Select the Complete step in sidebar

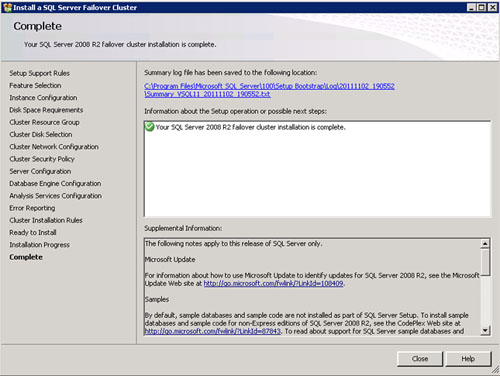pyautogui.click(x=26, y=257)
